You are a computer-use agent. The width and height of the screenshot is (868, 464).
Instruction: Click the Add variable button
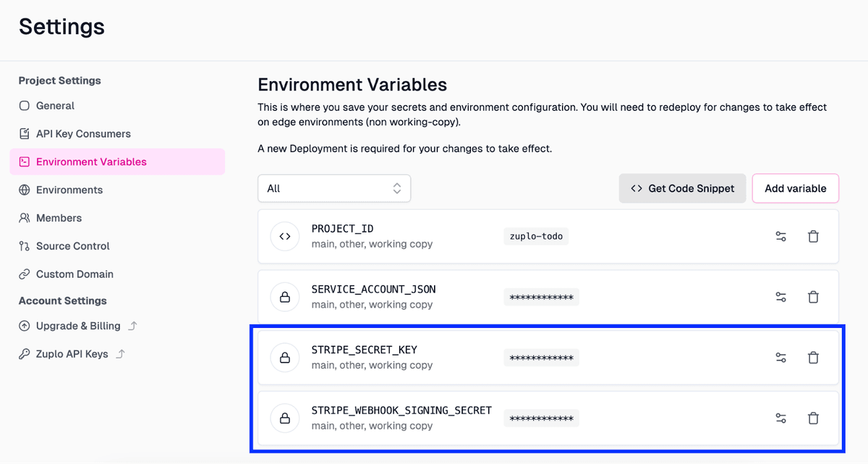point(795,188)
